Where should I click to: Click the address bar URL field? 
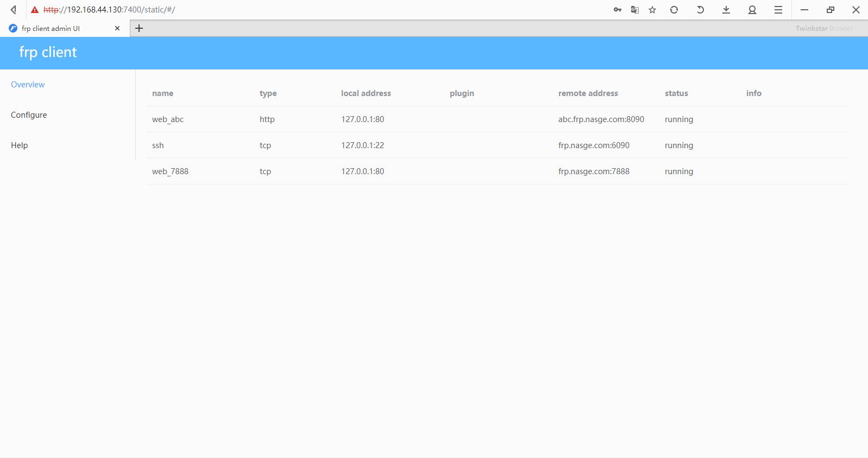click(x=109, y=10)
